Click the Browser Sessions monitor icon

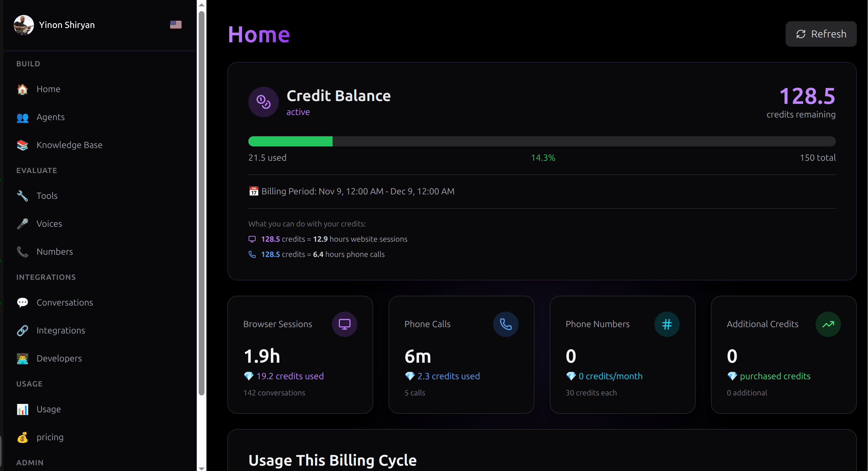pyautogui.click(x=344, y=324)
